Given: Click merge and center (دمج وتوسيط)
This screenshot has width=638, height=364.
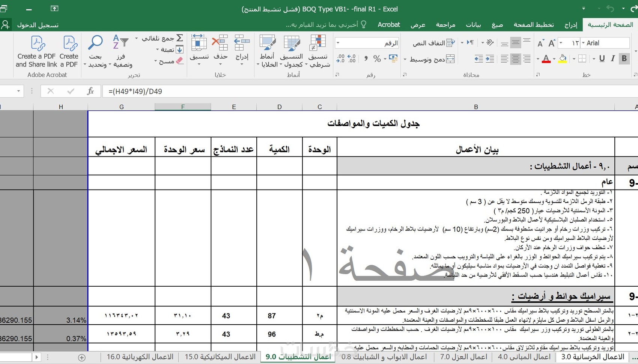Looking at the screenshot, I should (432, 59).
